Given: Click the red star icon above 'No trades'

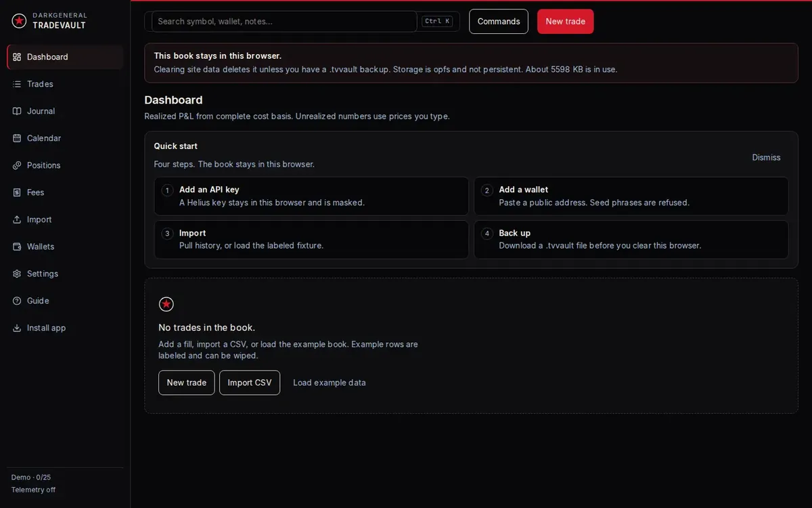Looking at the screenshot, I should [166, 304].
